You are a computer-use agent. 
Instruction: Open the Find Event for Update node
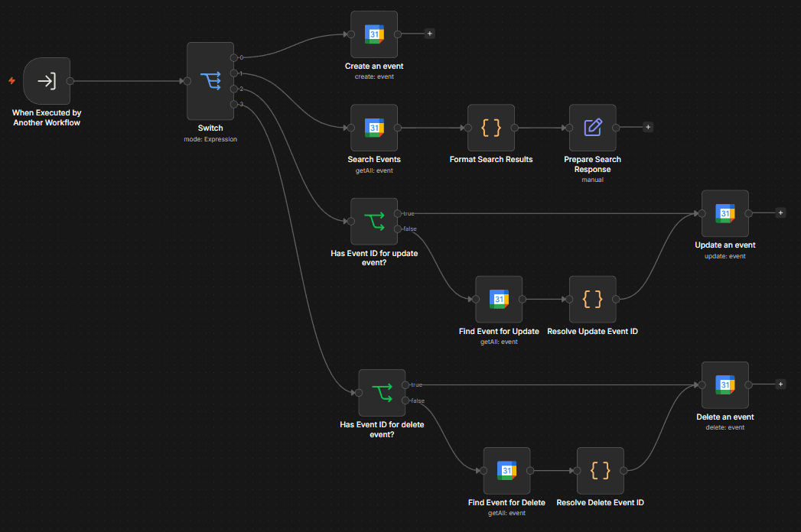pos(499,299)
